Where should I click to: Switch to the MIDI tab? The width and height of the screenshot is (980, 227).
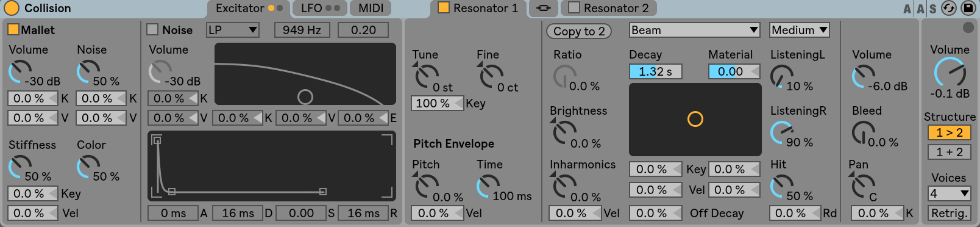[x=371, y=8]
